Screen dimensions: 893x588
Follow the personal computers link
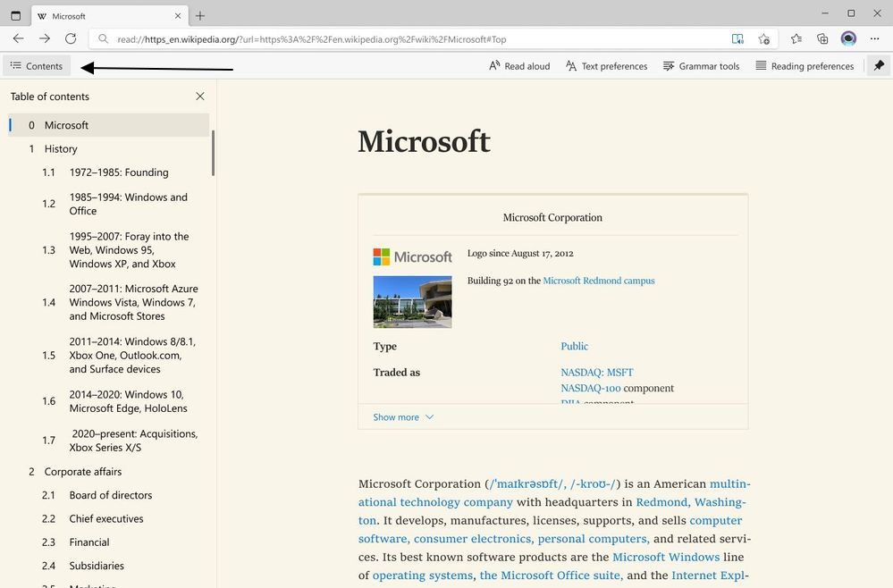pos(594,539)
